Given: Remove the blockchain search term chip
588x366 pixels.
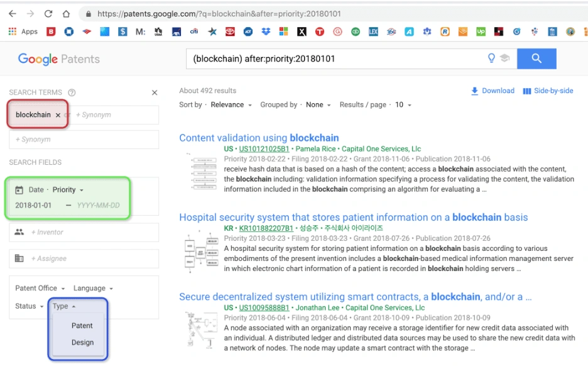Looking at the screenshot, I should point(58,115).
